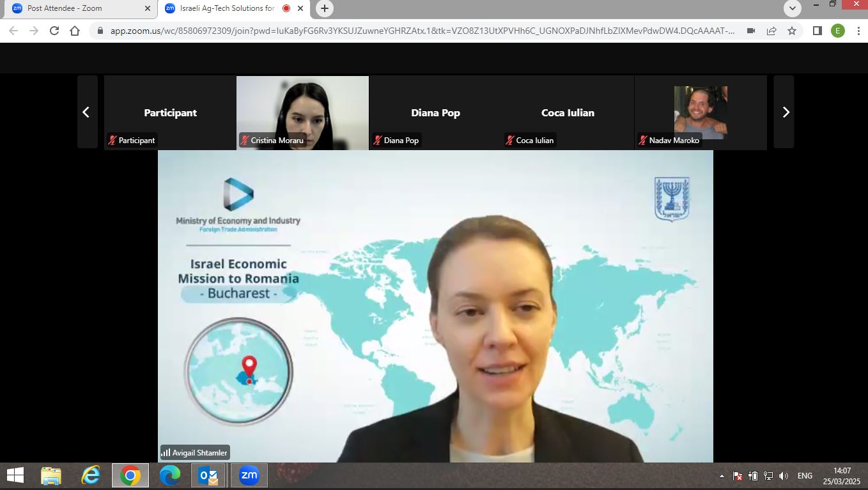Click Cristina Moraru's video thumbnail
This screenshot has width=868, height=490.
[302, 112]
